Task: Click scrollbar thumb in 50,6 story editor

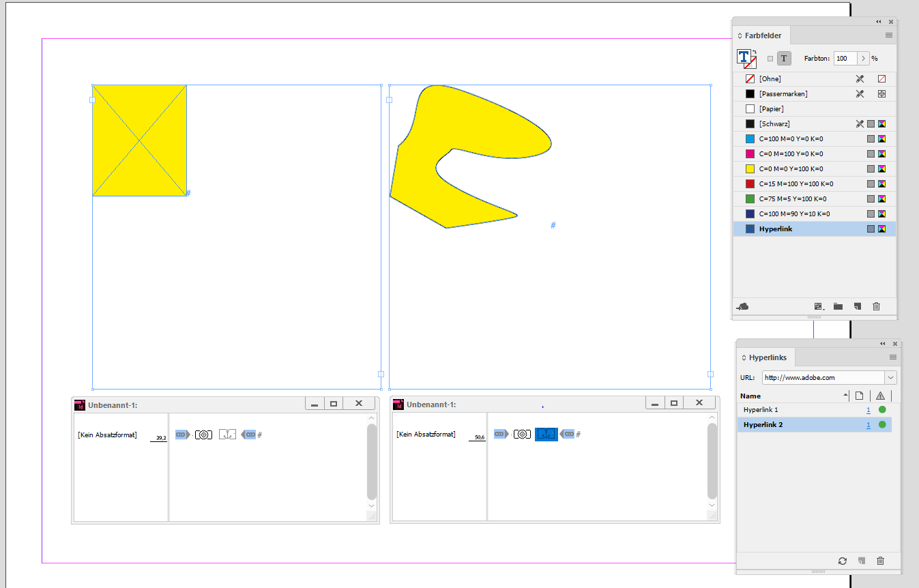Action: 712,461
